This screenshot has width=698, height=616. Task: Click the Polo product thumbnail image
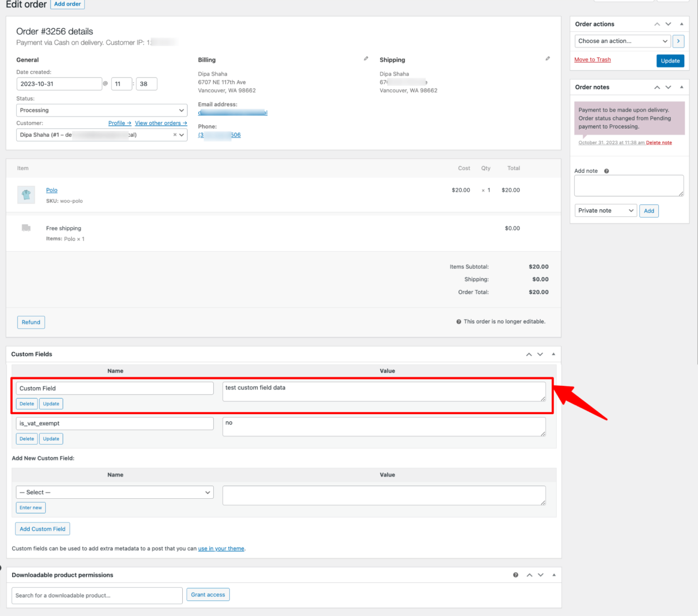tap(26, 195)
